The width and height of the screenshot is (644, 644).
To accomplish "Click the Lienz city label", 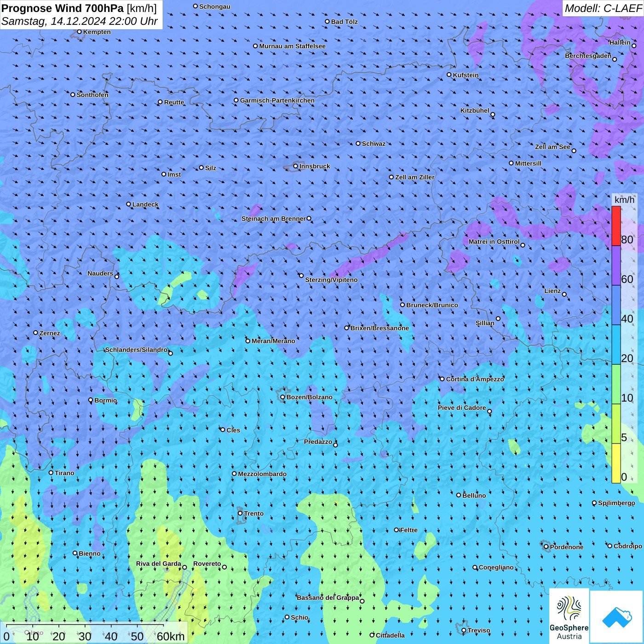I will point(552,291).
